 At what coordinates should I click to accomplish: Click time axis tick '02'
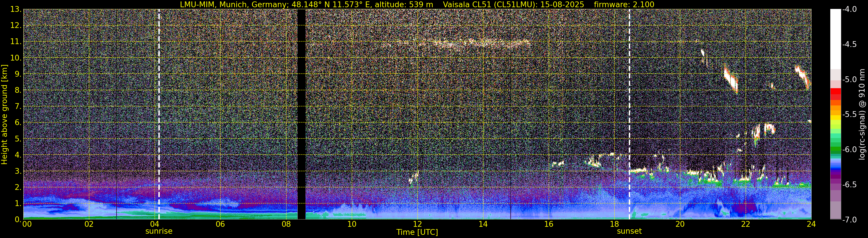click(x=89, y=224)
